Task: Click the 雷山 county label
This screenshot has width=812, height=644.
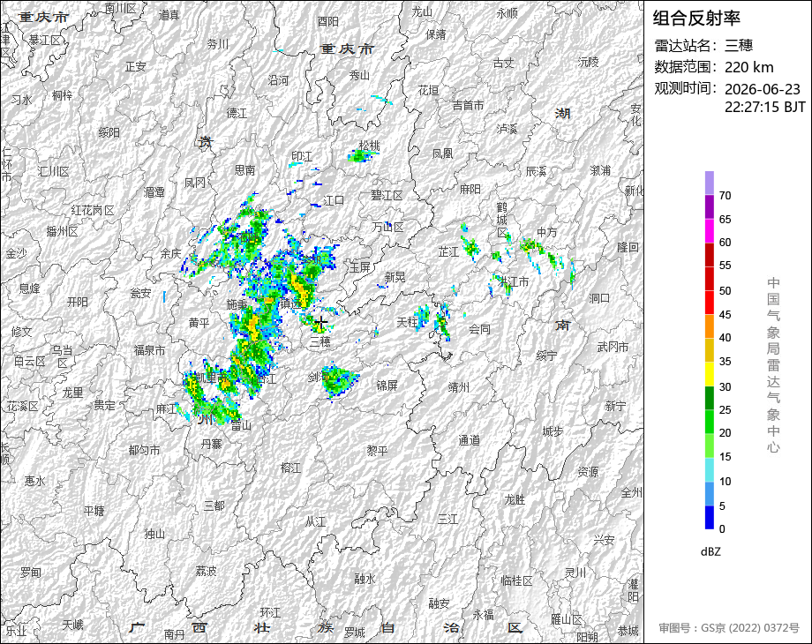Action: tap(241, 425)
